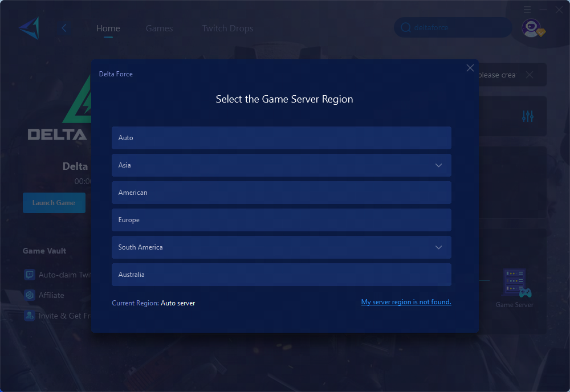Open the settings sliders icon
The height and width of the screenshot is (392, 570).
pyautogui.click(x=527, y=116)
